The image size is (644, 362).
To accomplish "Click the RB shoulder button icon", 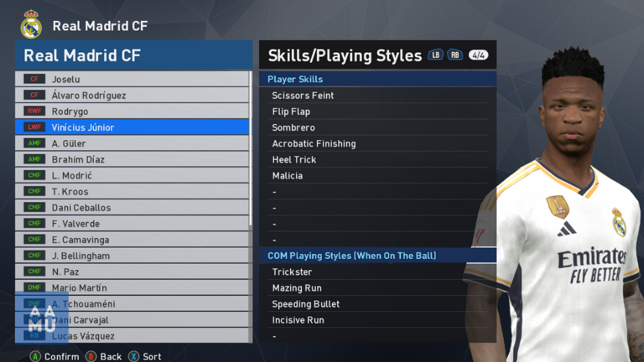I will click(455, 55).
